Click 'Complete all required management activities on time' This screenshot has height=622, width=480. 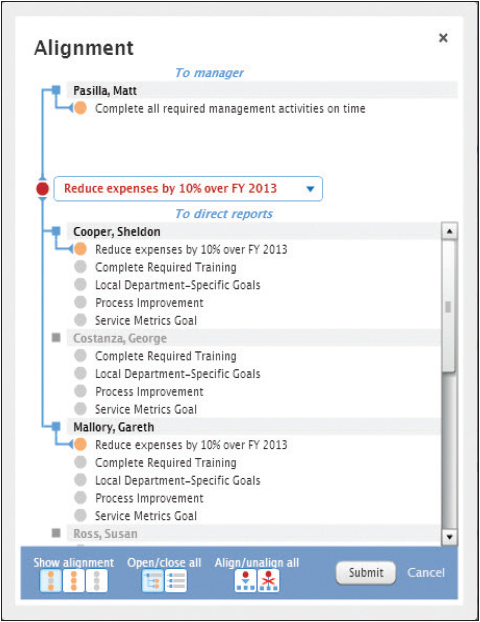[230, 109]
